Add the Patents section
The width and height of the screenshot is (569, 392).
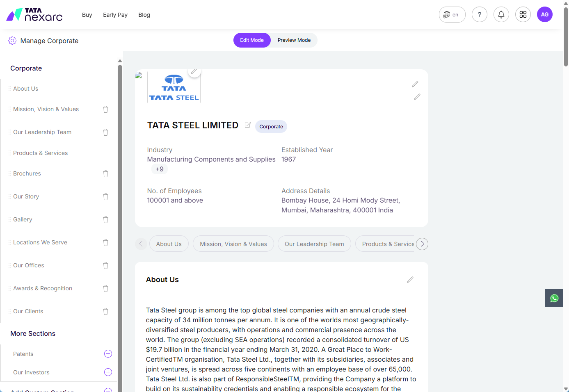pyautogui.click(x=108, y=353)
